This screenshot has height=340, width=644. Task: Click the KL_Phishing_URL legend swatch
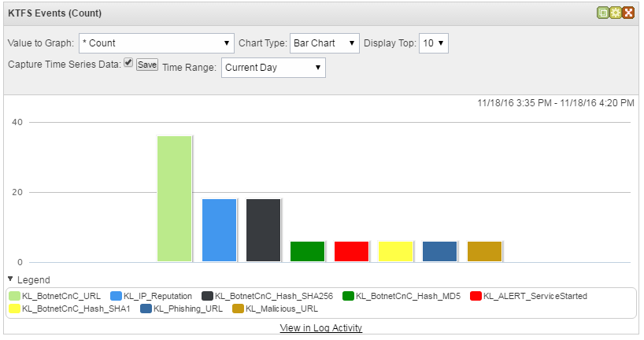point(146,309)
